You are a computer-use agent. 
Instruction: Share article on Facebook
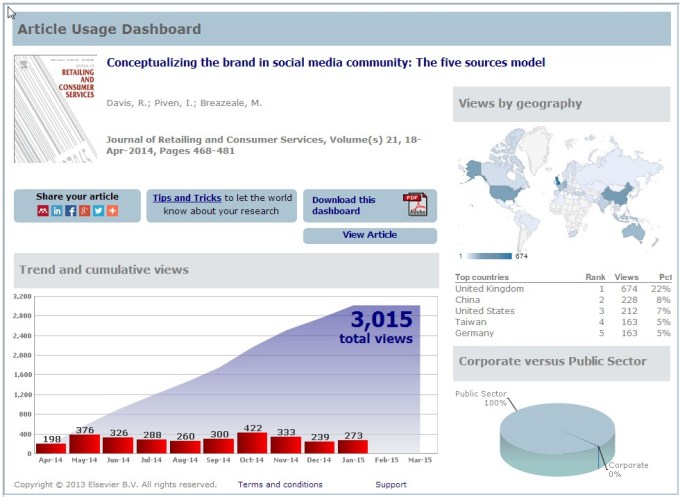coord(71,211)
